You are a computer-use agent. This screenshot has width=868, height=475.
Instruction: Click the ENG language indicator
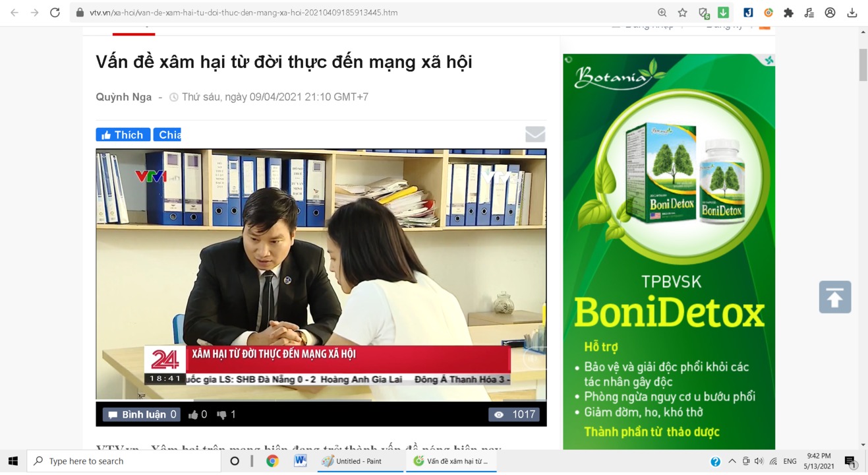[x=790, y=461]
